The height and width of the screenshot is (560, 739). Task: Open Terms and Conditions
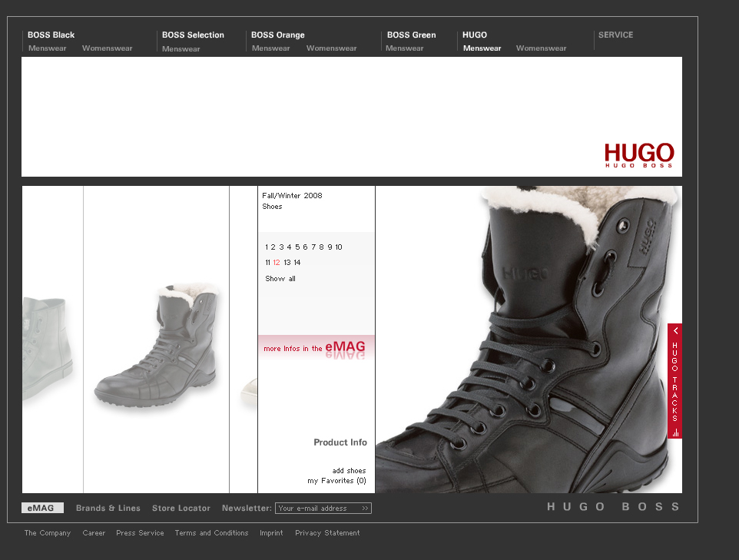pos(211,532)
